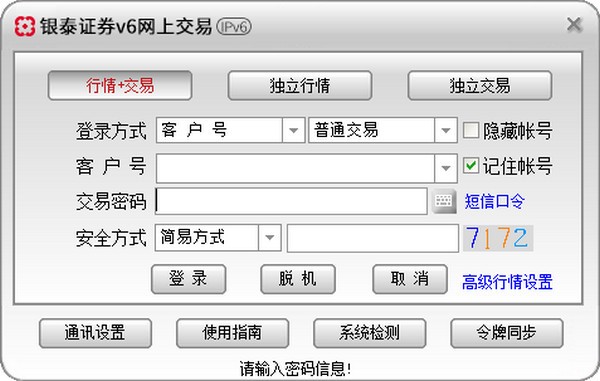Run 系统检测 system check
The height and width of the screenshot is (381, 600).
click(369, 333)
